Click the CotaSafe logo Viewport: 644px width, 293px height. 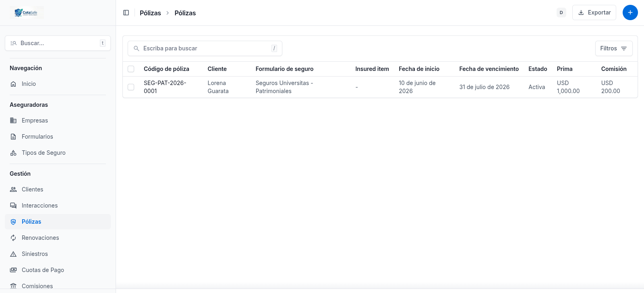pyautogui.click(x=27, y=12)
